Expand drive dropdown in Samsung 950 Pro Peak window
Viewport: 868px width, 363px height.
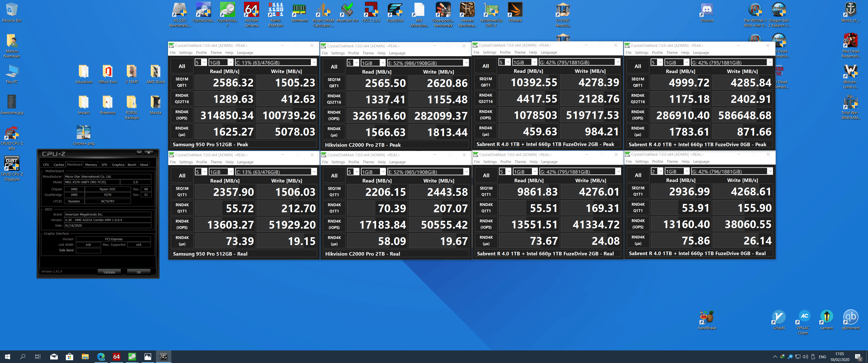point(314,63)
